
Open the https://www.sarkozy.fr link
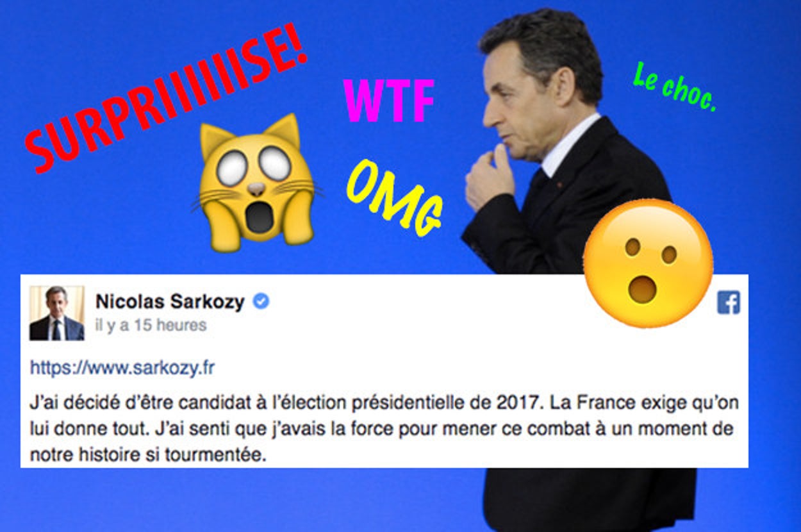tap(122, 368)
